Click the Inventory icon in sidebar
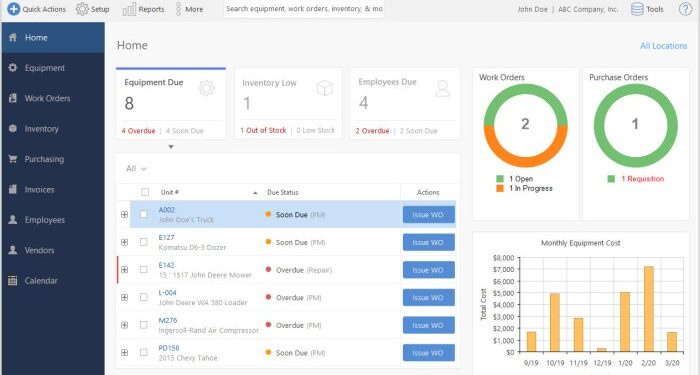This screenshot has width=700, height=375. point(13,129)
